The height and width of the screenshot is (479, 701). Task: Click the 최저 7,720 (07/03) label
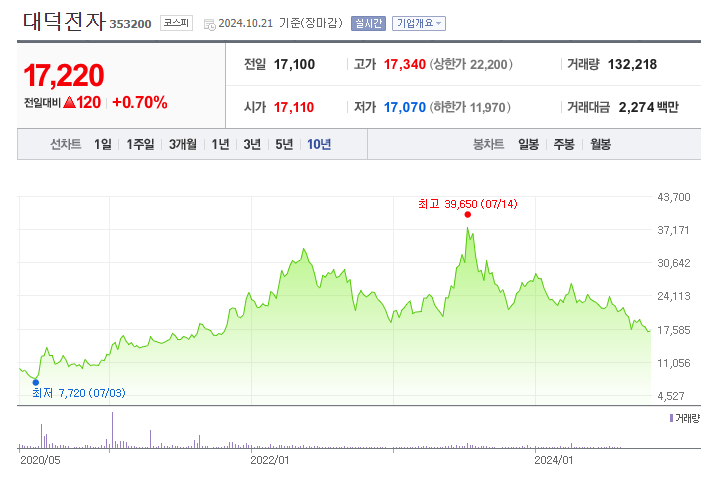[79, 393]
